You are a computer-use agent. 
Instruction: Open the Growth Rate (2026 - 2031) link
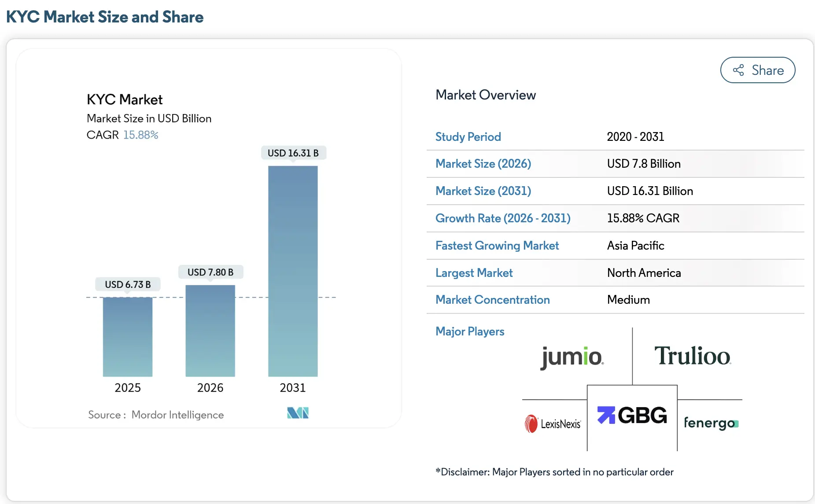coord(503,218)
